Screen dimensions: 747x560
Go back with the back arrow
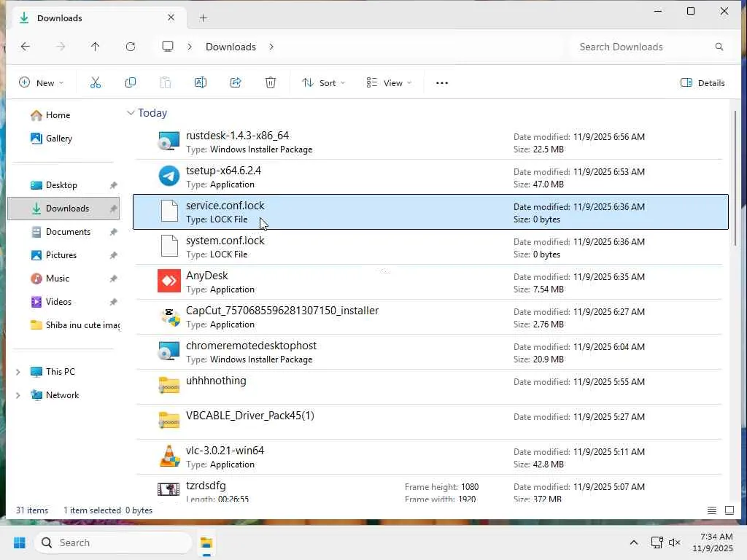(26, 47)
